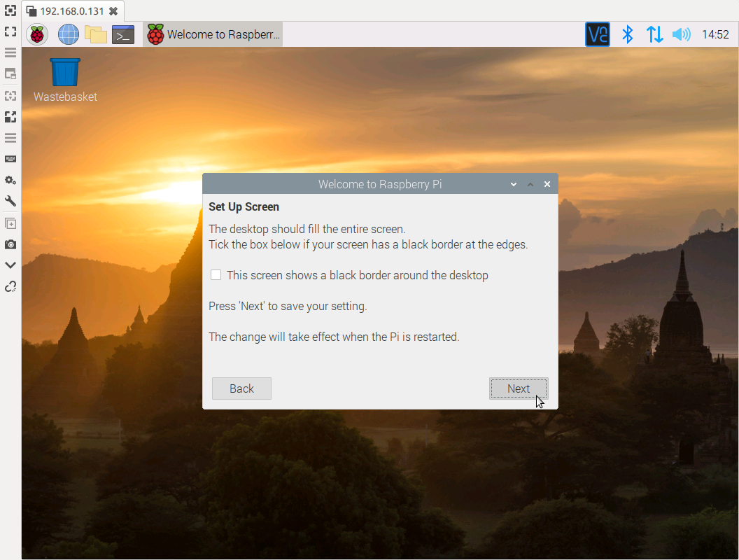The image size is (739, 560).
Task: Toggle dynamic resolution update icon
Action: coord(10,96)
